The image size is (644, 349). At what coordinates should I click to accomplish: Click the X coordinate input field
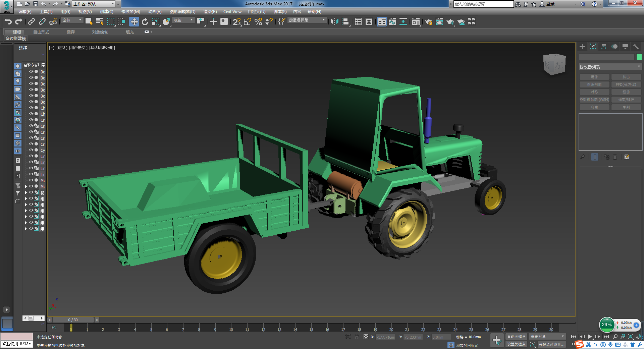click(x=385, y=337)
